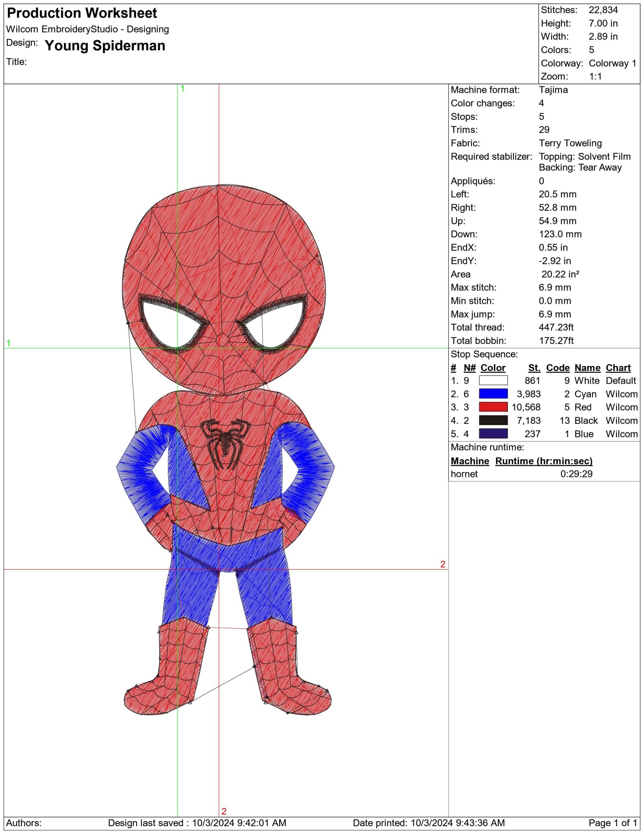Click the machine name 'hornet'

464,474
